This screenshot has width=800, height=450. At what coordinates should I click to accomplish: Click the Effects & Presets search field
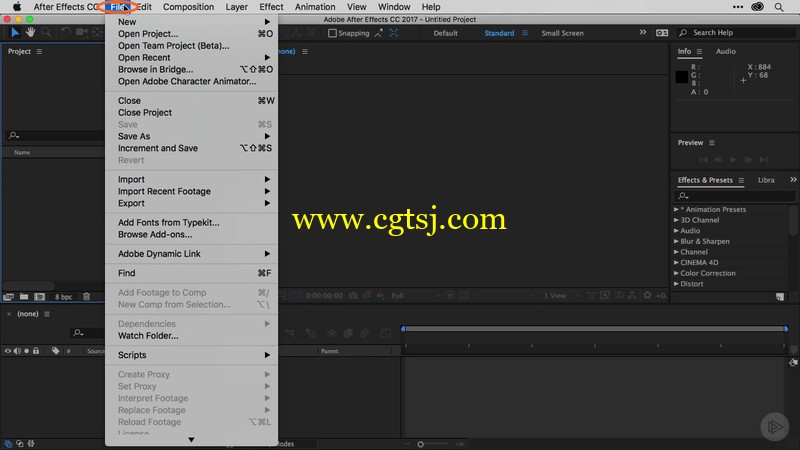tap(735, 196)
